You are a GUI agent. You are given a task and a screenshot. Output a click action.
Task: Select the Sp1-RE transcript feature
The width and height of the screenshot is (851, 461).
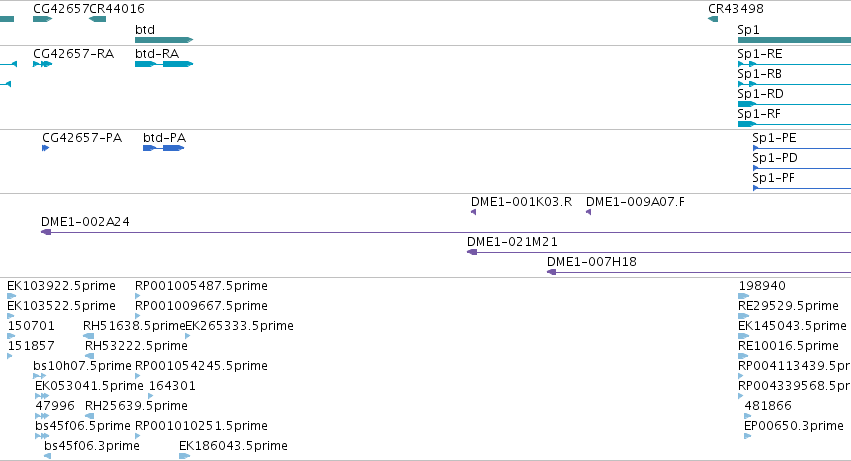point(790,64)
